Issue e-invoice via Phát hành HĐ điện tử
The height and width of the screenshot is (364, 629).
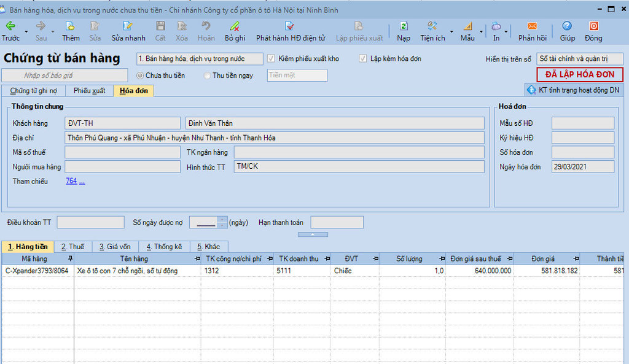click(x=291, y=31)
